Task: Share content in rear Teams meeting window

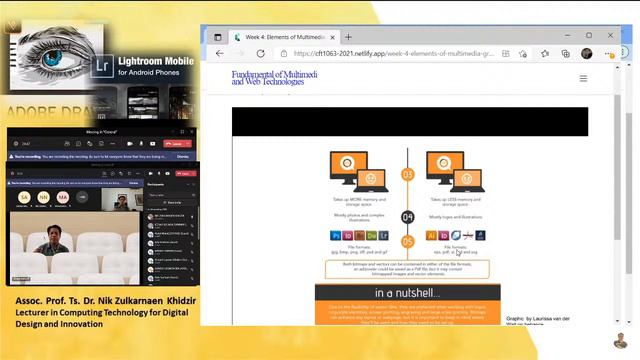Action: 153,144
